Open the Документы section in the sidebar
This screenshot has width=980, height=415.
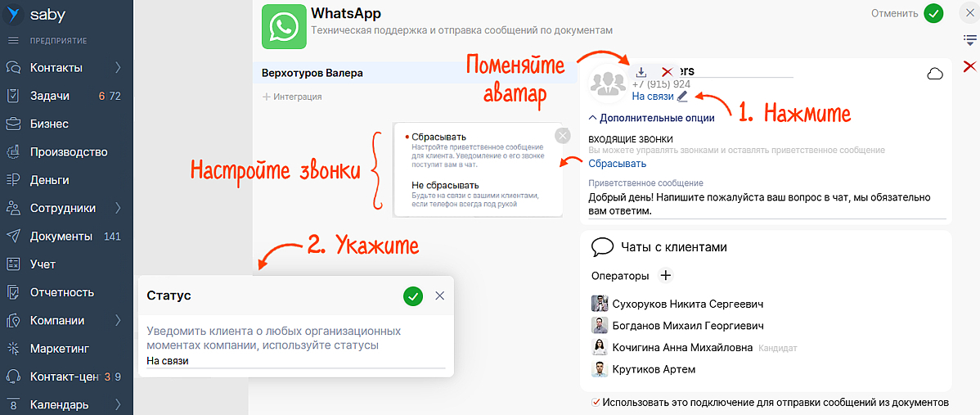point(61,237)
